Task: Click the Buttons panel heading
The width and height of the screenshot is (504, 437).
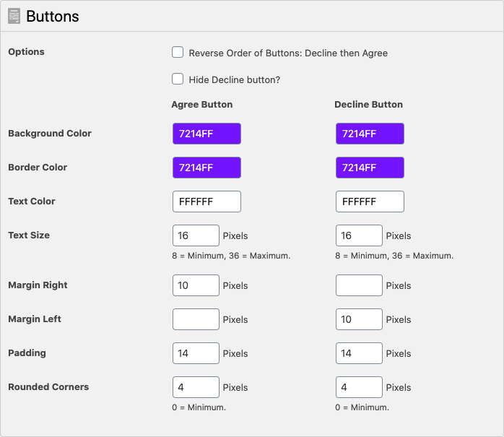Action: (x=53, y=16)
